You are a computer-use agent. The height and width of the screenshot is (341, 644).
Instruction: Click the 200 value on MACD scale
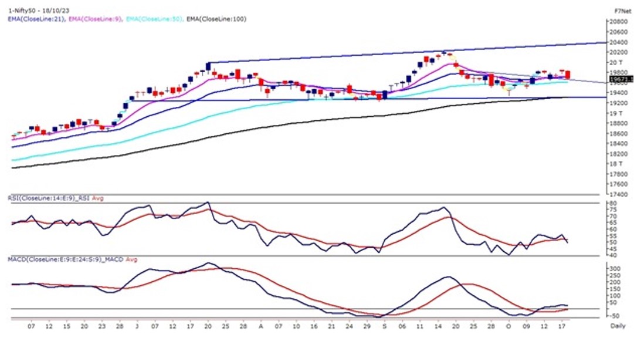(616, 282)
